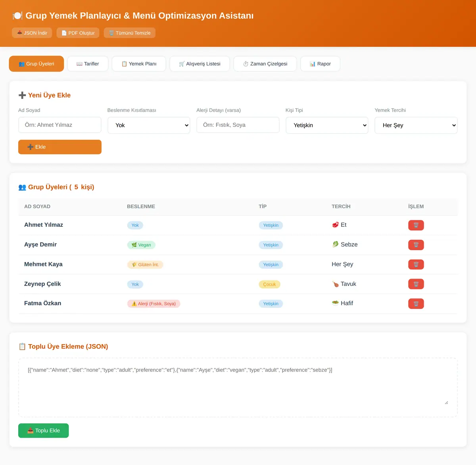The image size is (476, 465).
Task: Click the Çocuk type badge
Action: click(269, 284)
